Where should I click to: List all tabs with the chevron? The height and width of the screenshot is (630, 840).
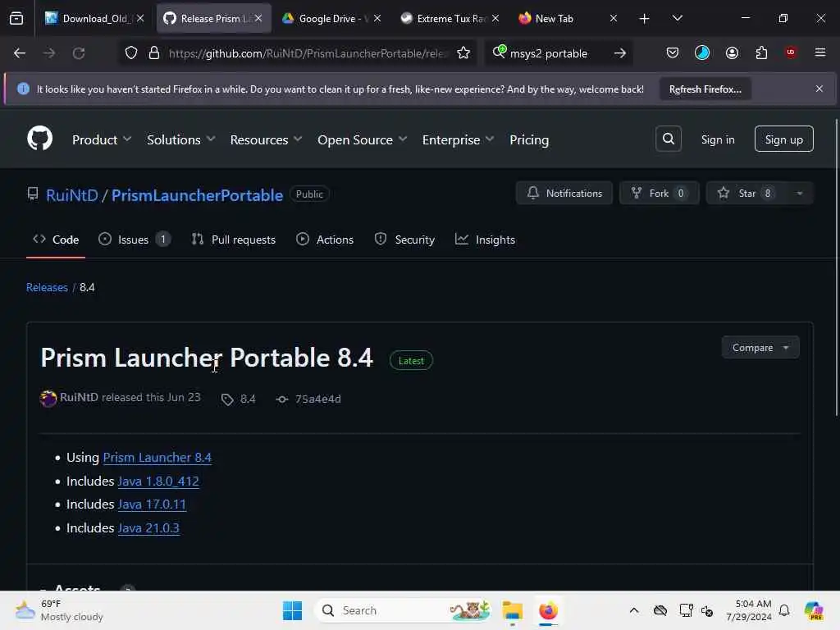pyautogui.click(x=677, y=19)
